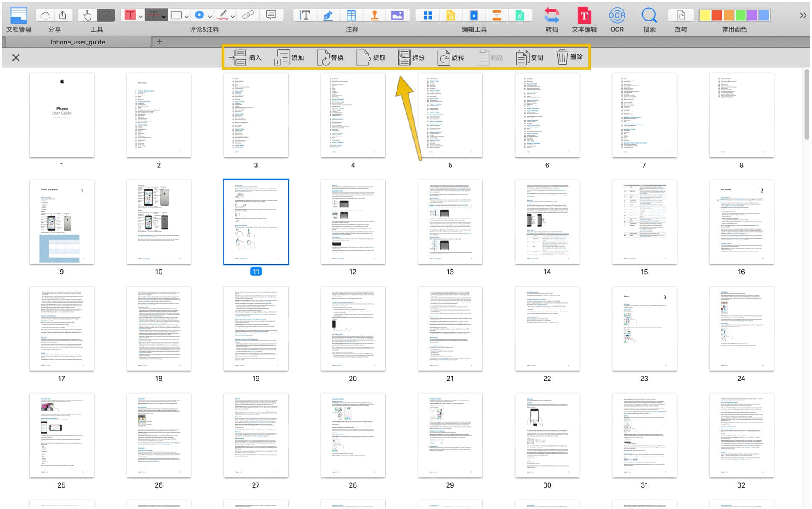Select the highlighted page 11 thumbnail
Screen dimensions: 812x509
click(x=256, y=222)
